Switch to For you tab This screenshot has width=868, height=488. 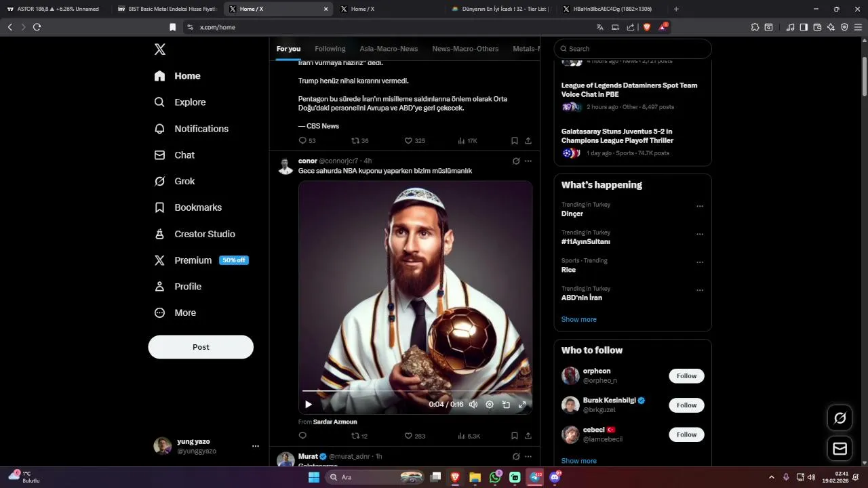[x=288, y=49]
